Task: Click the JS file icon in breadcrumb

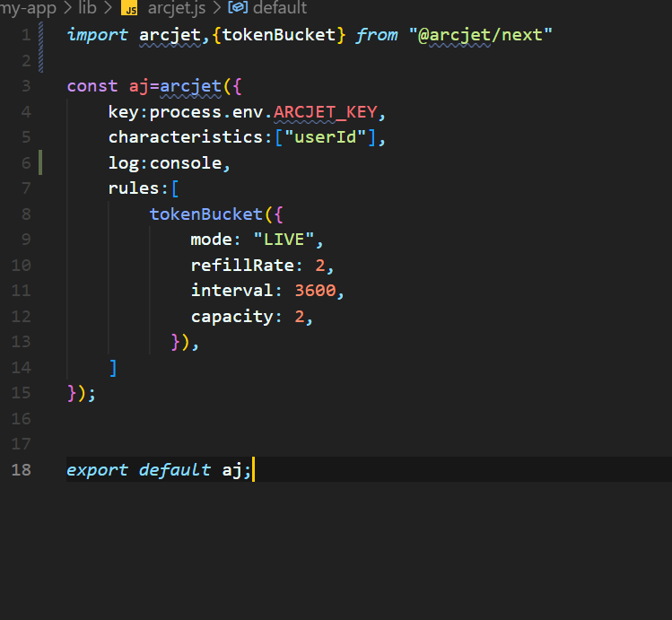Action: tap(129, 8)
